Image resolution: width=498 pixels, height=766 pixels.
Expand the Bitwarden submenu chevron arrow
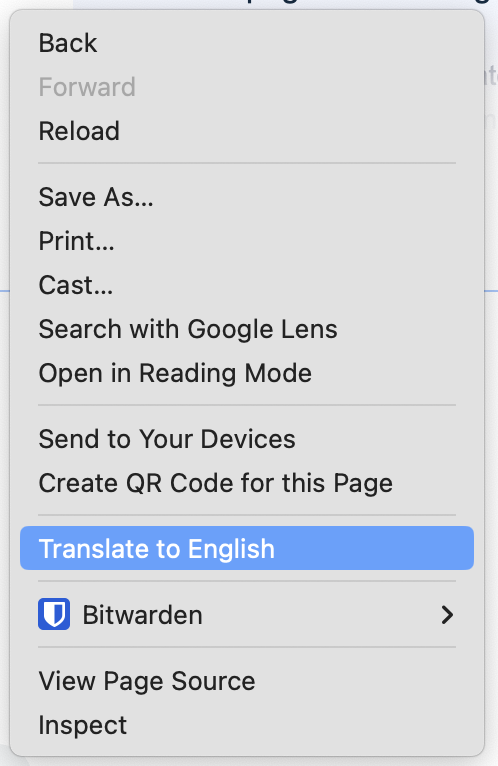(x=447, y=615)
